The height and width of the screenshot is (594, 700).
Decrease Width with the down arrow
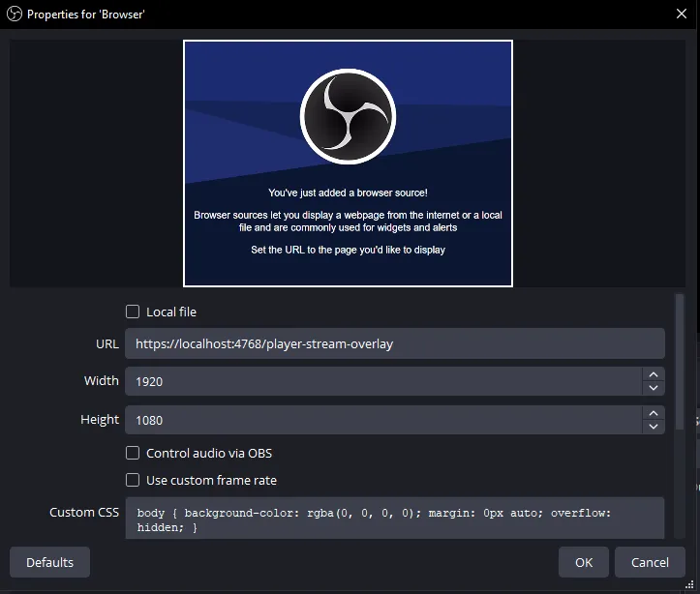(x=654, y=388)
